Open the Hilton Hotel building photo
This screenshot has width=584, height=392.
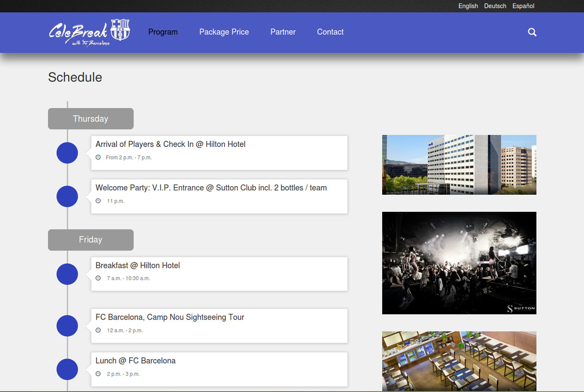click(459, 165)
